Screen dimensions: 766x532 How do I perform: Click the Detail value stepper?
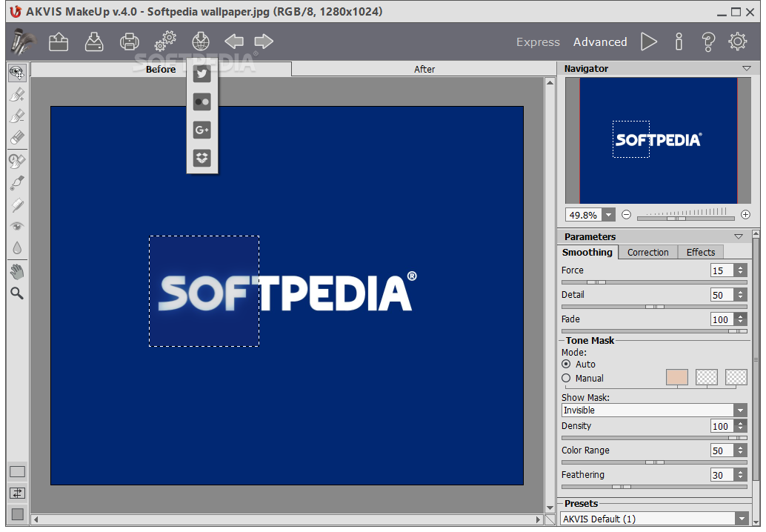click(x=741, y=295)
